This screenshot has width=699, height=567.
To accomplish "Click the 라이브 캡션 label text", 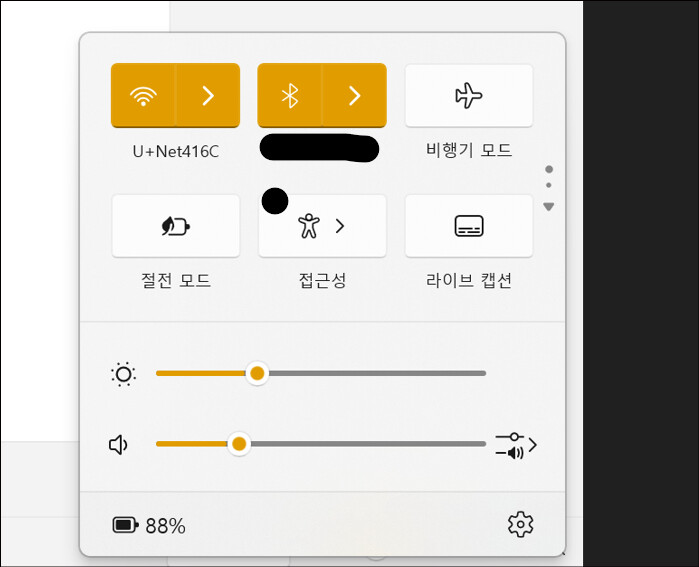I will point(468,281).
